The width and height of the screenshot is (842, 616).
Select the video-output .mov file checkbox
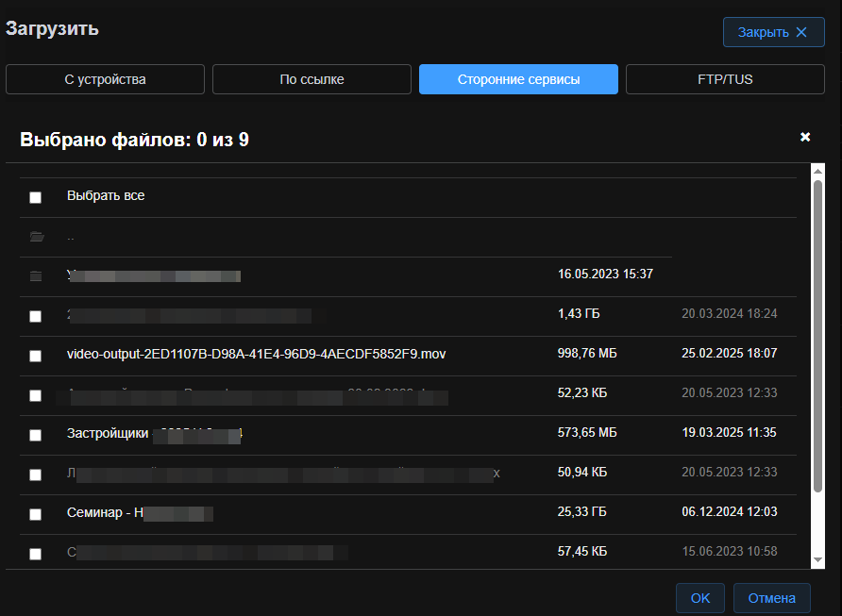click(36, 356)
